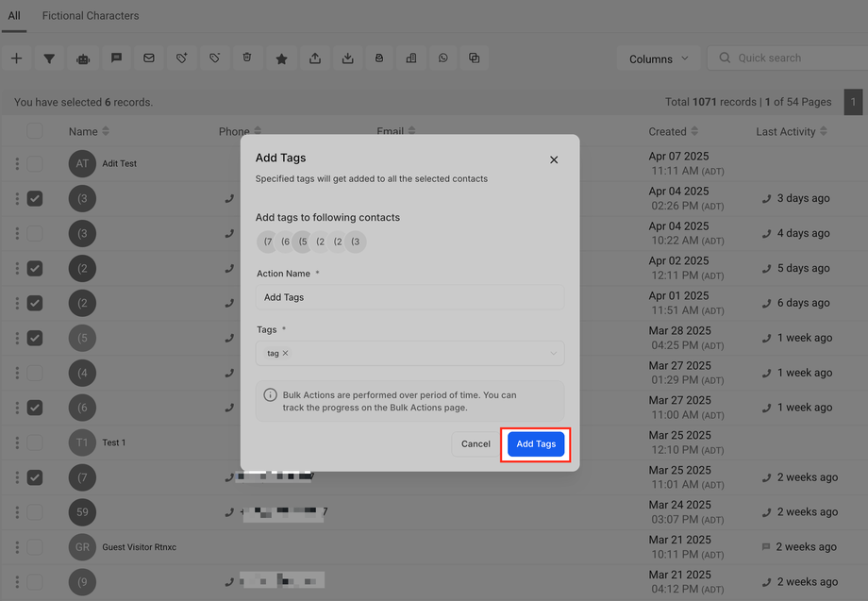Switch to the All tab
Viewport: 868px width, 601px height.
pos(14,15)
